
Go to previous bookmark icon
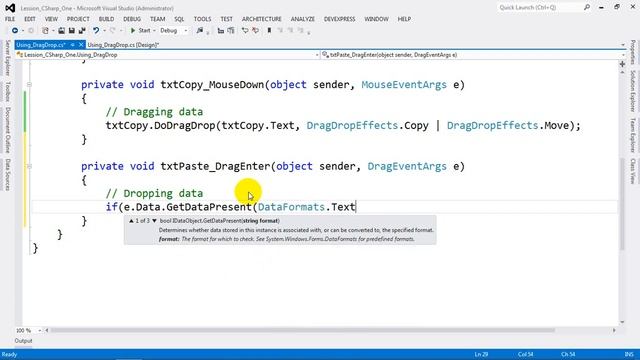(x=280, y=31)
